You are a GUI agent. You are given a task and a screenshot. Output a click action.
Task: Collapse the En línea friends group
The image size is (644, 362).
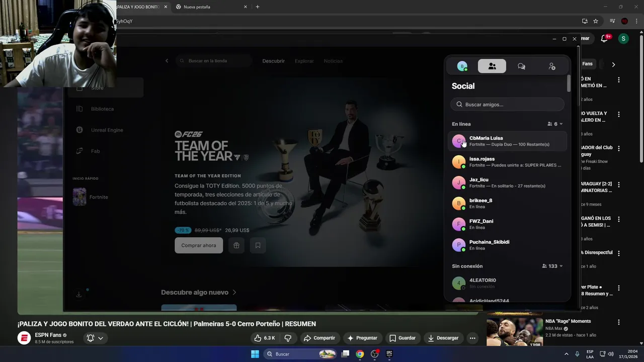561,124
